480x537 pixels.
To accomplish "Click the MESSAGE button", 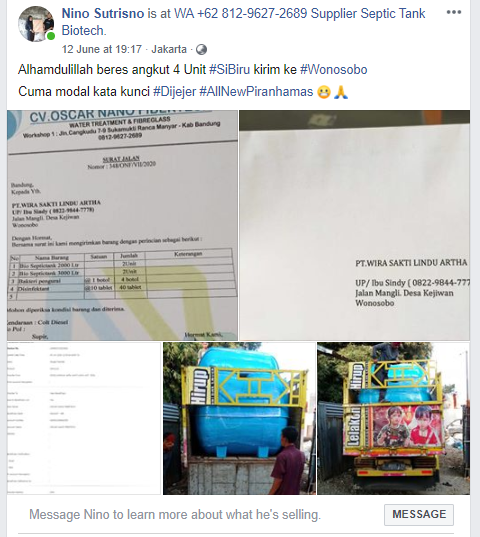I will (x=419, y=514).
